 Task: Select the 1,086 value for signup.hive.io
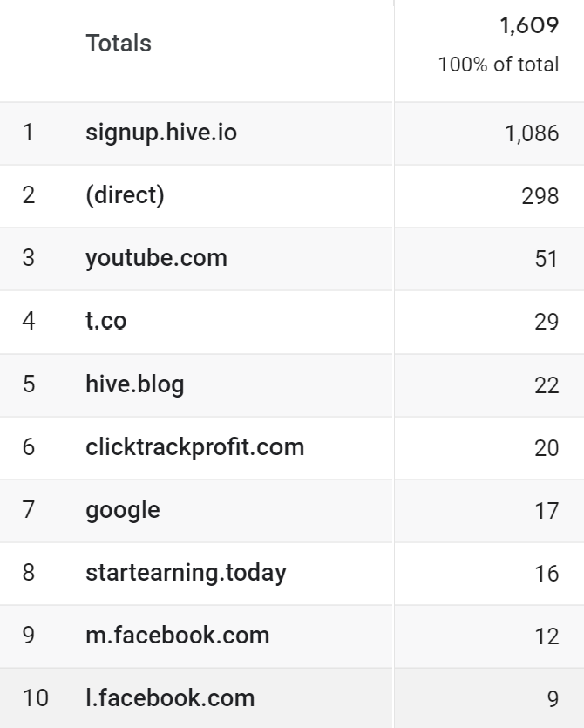532,133
